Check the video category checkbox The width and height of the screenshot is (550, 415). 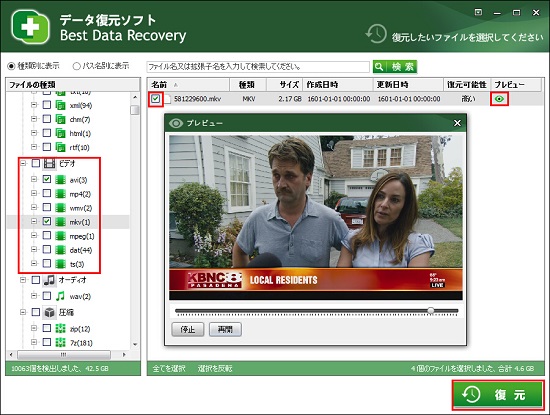pyautogui.click(x=36, y=163)
